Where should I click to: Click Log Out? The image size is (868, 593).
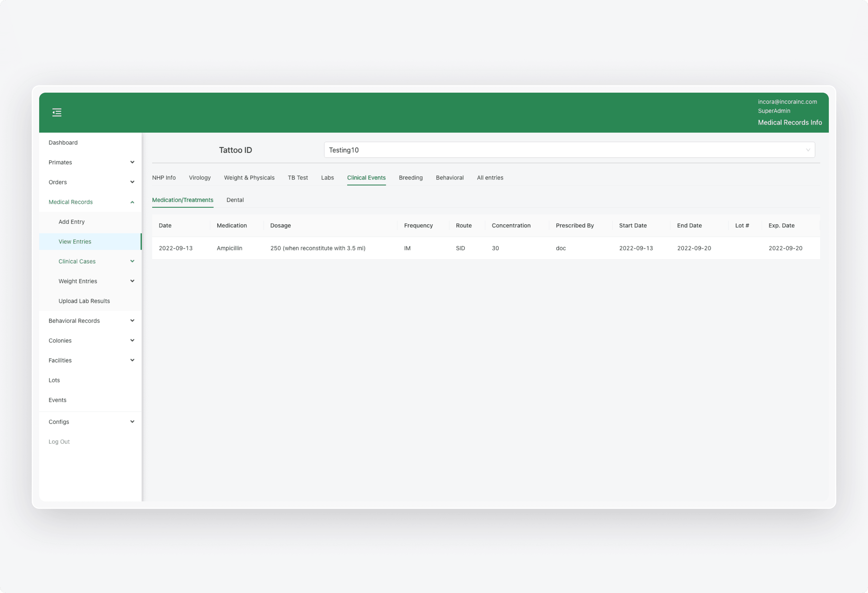[x=59, y=442]
